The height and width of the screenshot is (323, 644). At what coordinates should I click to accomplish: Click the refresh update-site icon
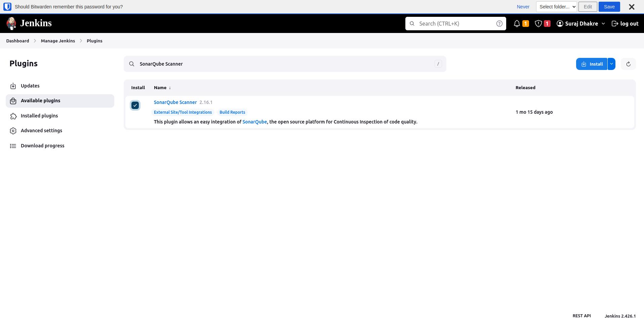pyautogui.click(x=628, y=64)
